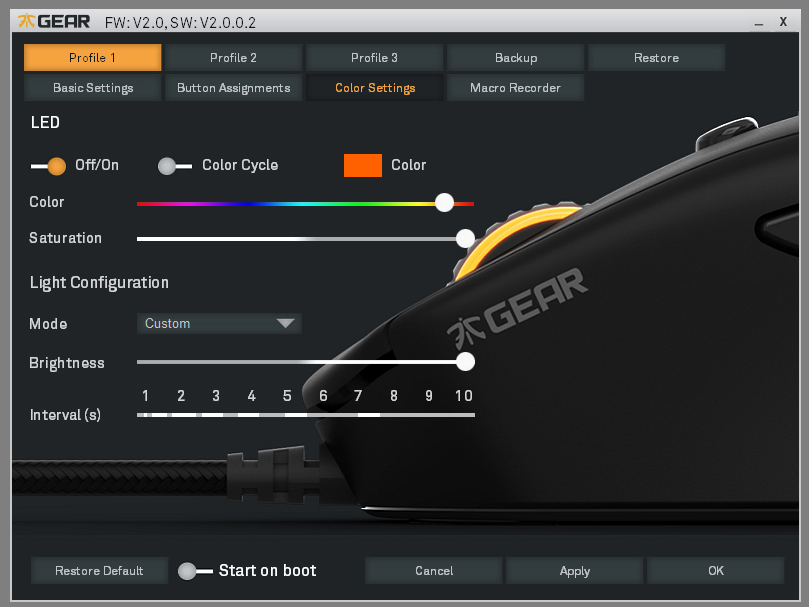
Task: Click the orange Color swatch
Action: point(363,165)
